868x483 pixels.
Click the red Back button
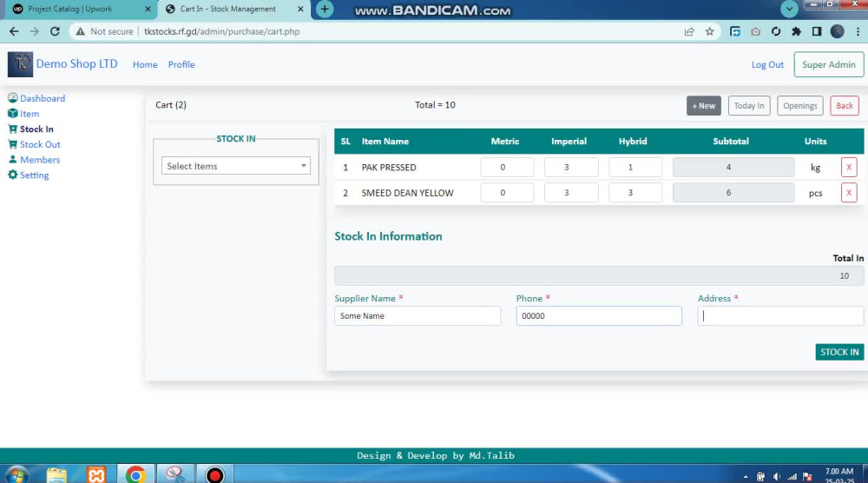pos(845,106)
